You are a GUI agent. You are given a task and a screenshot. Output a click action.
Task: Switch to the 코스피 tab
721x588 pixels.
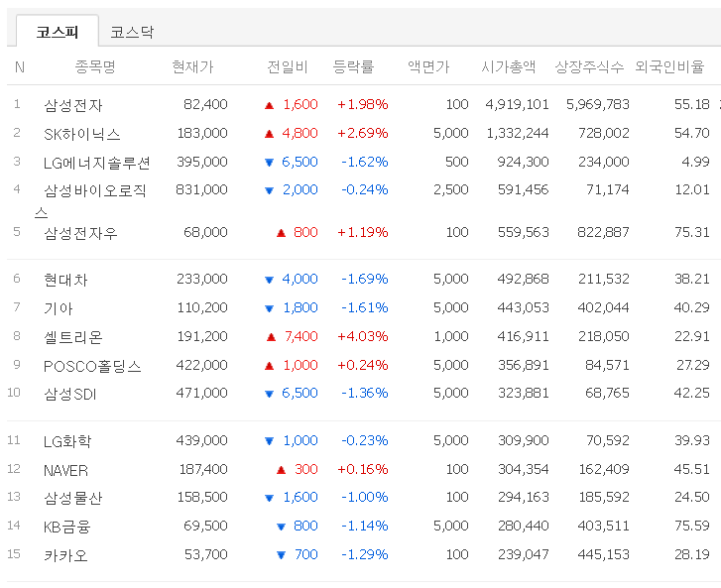tap(58, 32)
